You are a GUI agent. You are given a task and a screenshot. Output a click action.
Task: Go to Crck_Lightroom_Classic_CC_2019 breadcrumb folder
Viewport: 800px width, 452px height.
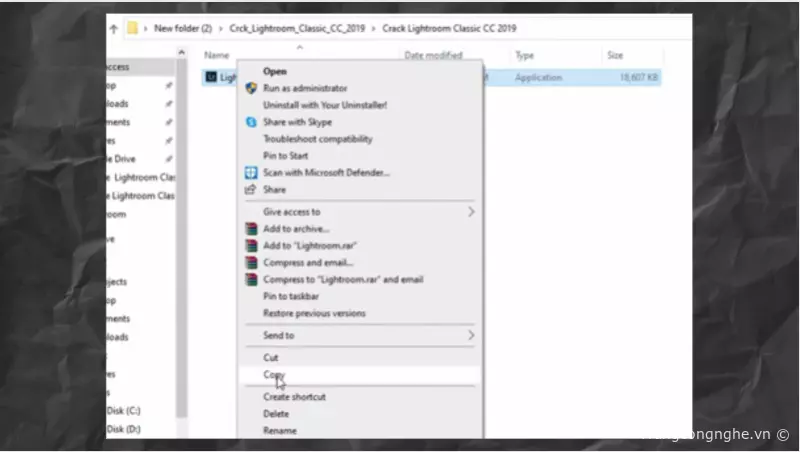[x=297, y=28]
